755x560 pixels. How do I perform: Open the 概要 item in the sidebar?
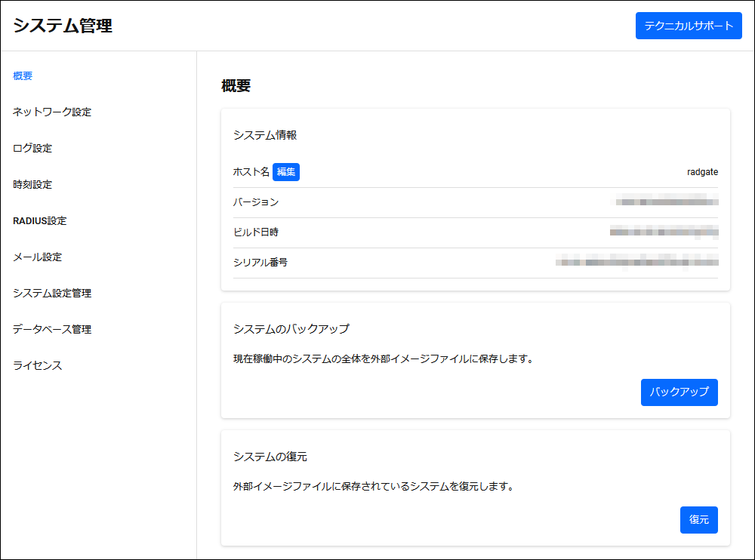click(23, 75)
